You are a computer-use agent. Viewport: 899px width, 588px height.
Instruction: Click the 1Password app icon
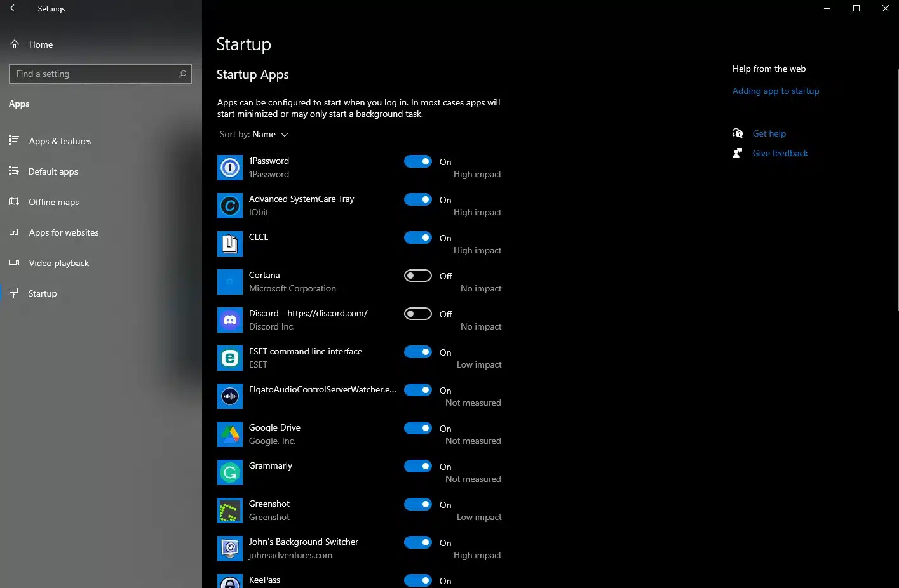click(x=230, y=168)
